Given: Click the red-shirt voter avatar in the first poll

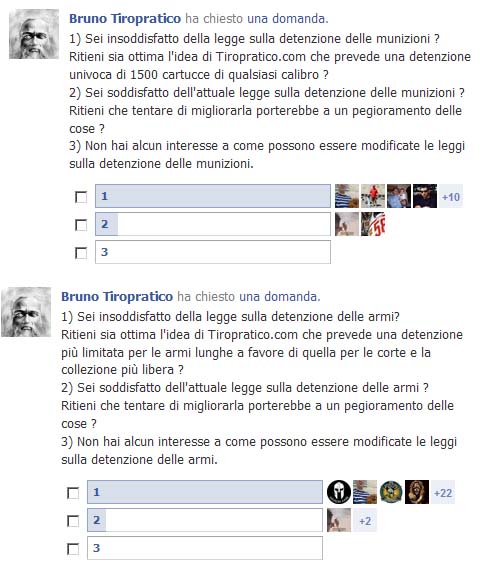Looking at the screenshot, I should [x=373, y=196].
